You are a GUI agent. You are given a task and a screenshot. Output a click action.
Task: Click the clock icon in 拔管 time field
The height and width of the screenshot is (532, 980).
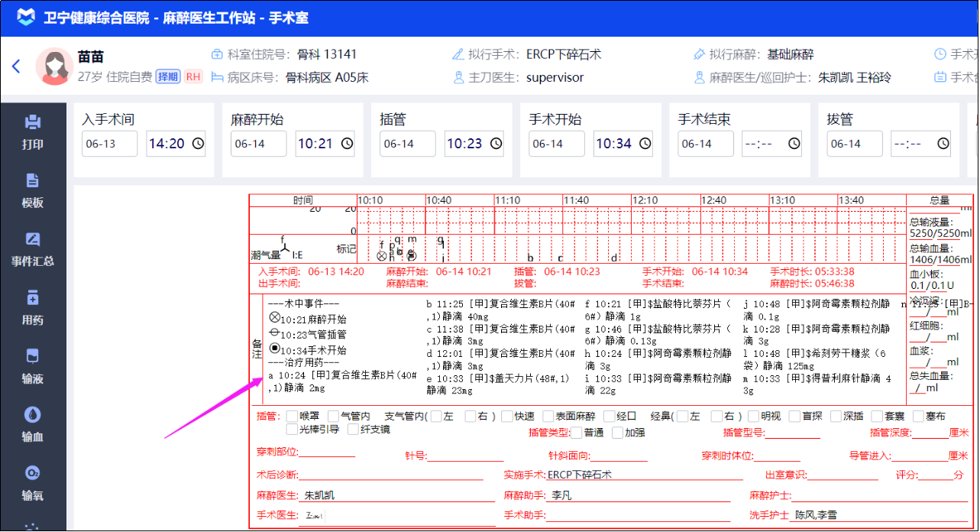click(943, 143)
